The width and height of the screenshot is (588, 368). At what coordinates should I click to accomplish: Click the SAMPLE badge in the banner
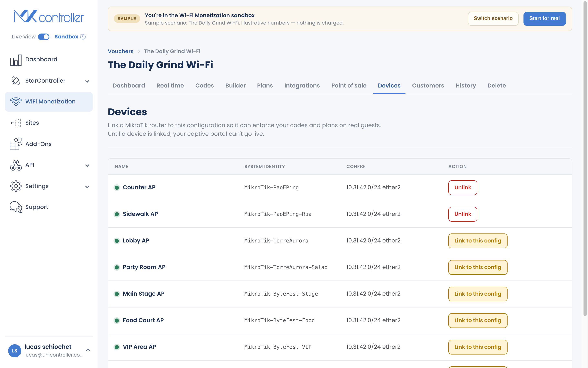[127, 19]
